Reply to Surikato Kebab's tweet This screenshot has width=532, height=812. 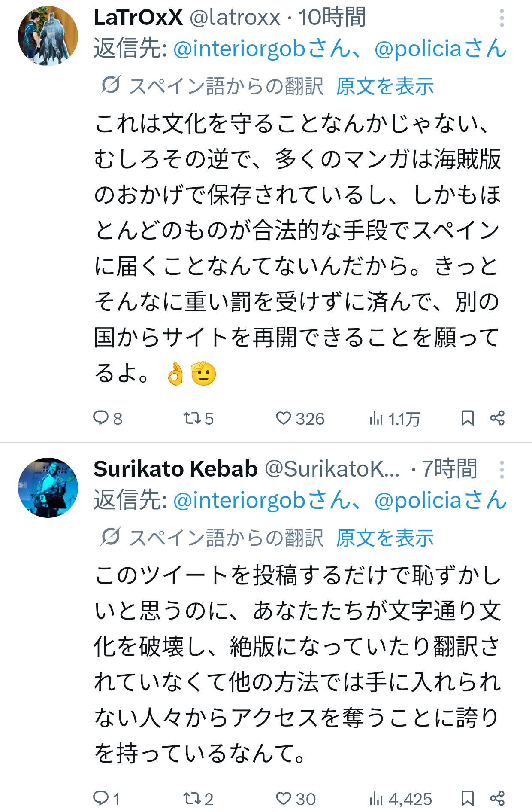[x=101, y=798]
